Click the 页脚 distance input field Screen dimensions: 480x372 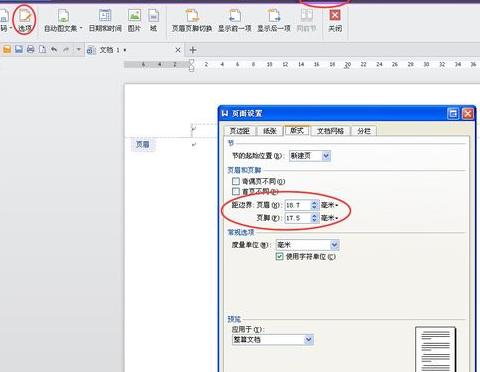tap(298, 218)
